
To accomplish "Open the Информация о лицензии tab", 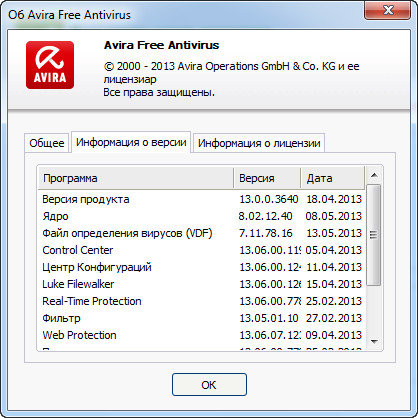I will pos(259,143).
